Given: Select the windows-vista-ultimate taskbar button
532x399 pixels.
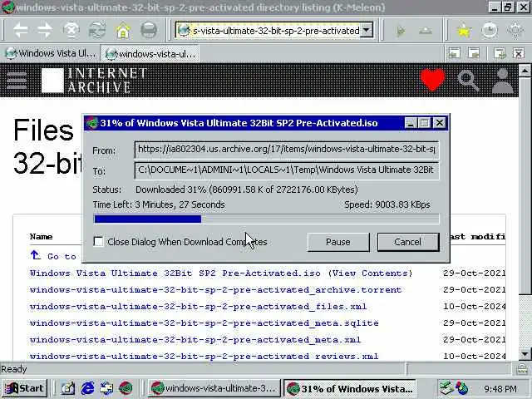Looking at the screenshot, I should pyautogui.click(x=214, y=388).
